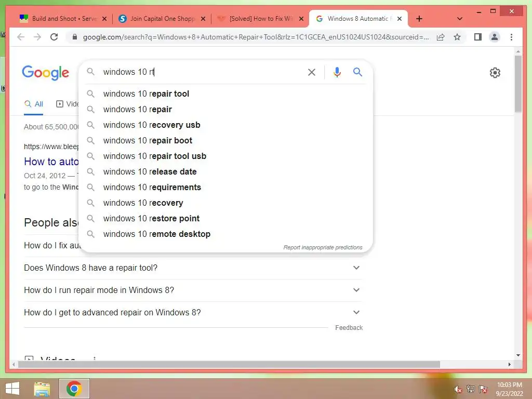Select the All results tab
Screen dimensions: 532x399
tap(34, 104)
